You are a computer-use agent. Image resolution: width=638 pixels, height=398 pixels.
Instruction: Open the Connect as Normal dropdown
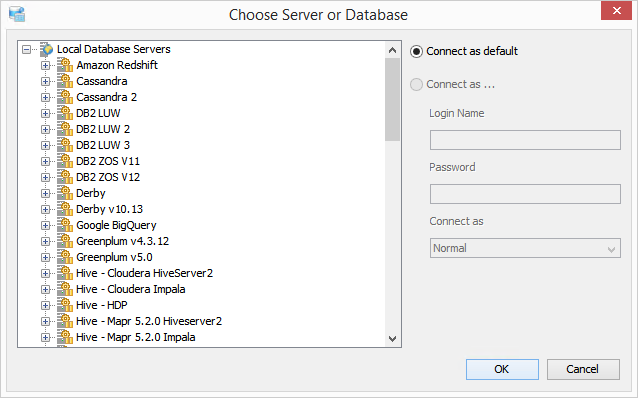[525, 248]
